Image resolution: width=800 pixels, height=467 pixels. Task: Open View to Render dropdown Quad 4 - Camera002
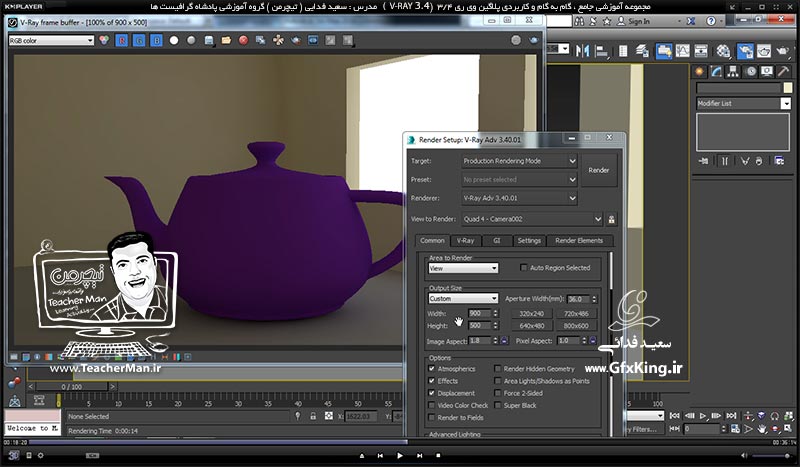coord(532,219)
